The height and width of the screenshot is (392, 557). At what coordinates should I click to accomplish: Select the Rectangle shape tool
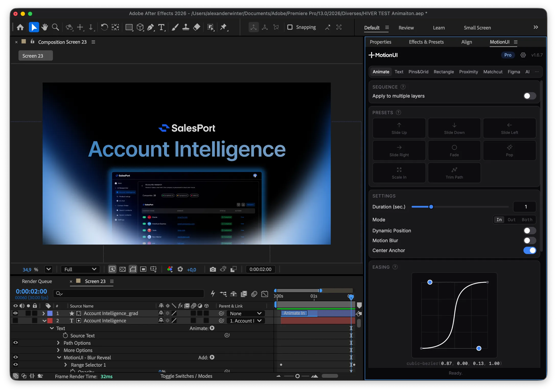pos(129,27)
